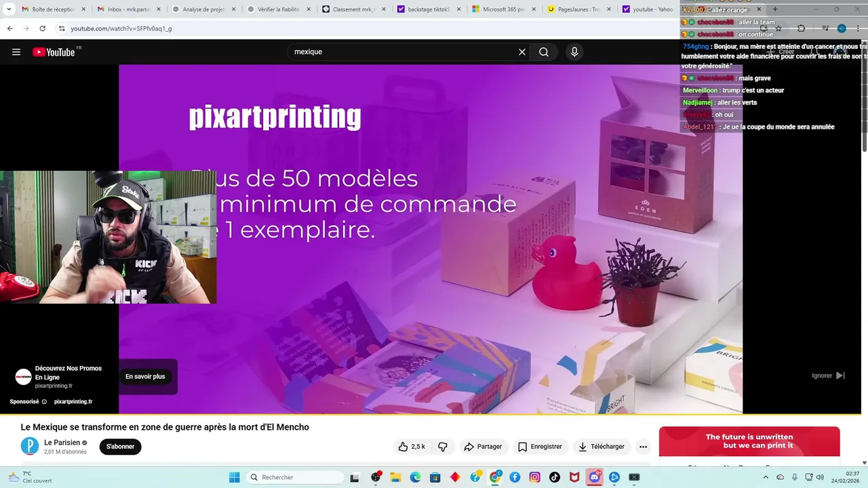Launch Microsoft Edge from taskbar
This screenshot has width=868, height=488.
(415, 477)
